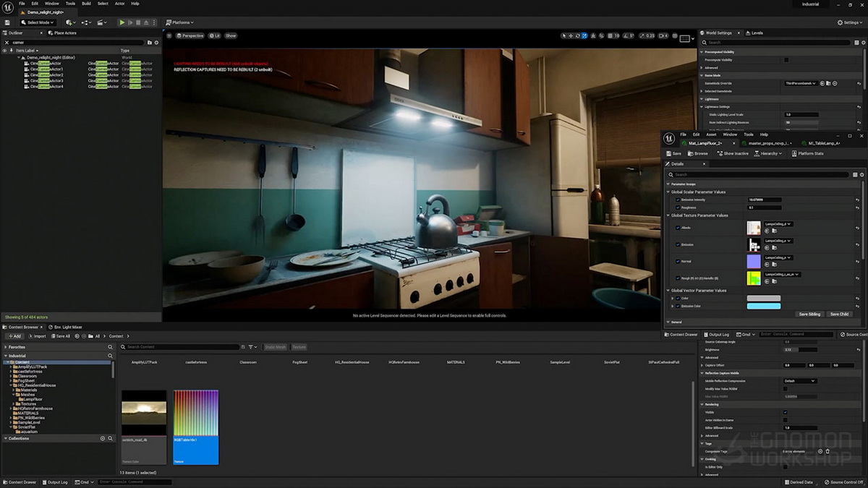The width and height of the screenshot is (868, 488).
Task: Click the Color gray swatch
Action: coord(764,298)
